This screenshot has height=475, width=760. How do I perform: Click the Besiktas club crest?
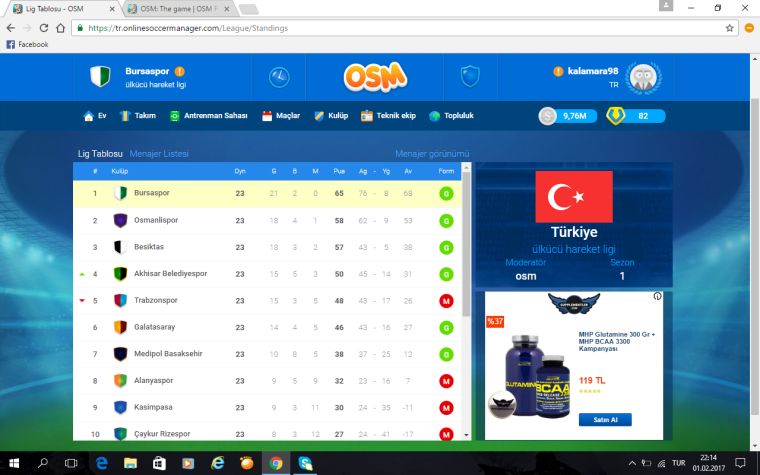pyautogui.click(x=120, y=247)
